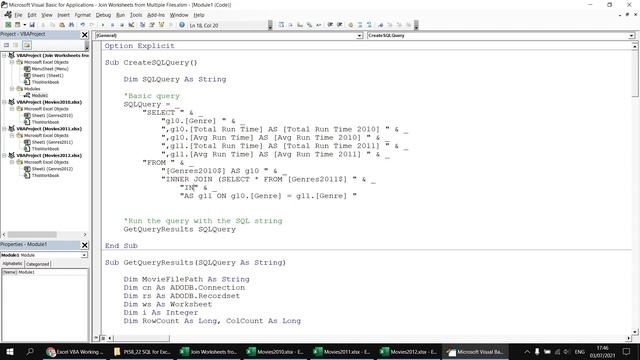Click the Complete Word icon on Edit toolbar
The image size is (640, 360).
coord(319,25)
